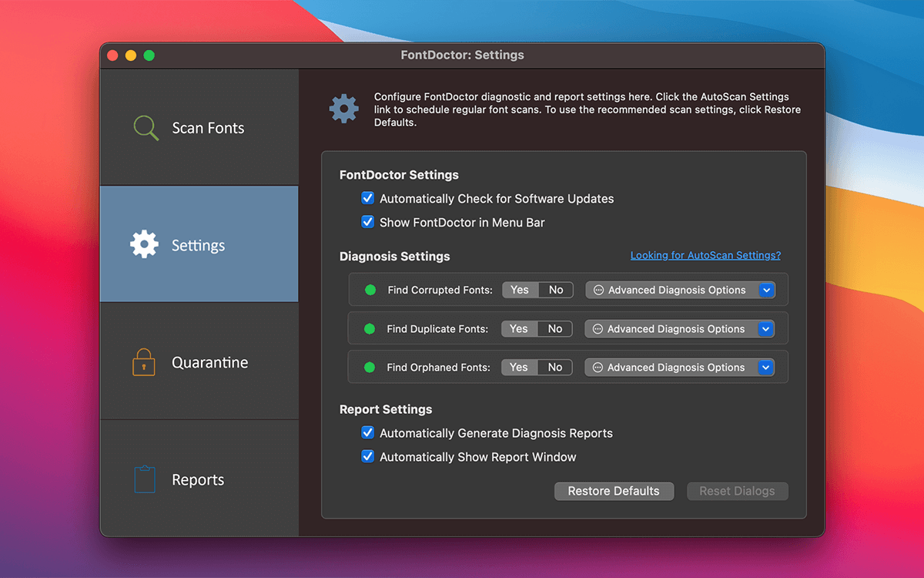Click the Scan Fonts magnifying glass icon
The height and width of the screenshot is (578, 924).
pos(146,128)
